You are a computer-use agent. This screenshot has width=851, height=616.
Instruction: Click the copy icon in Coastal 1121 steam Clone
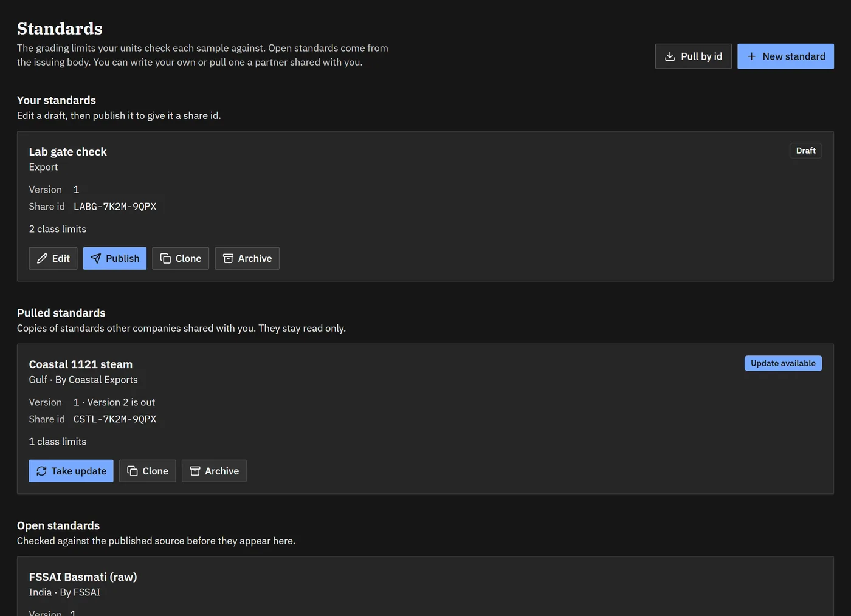point(133,471)
